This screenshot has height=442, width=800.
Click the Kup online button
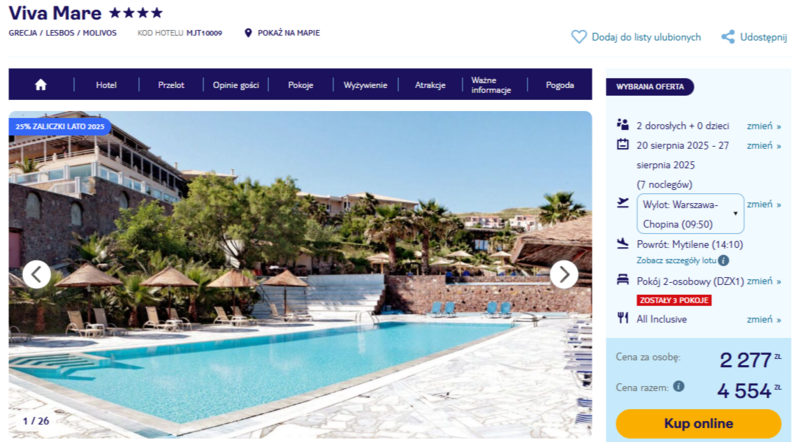click(x=698, y=424)
